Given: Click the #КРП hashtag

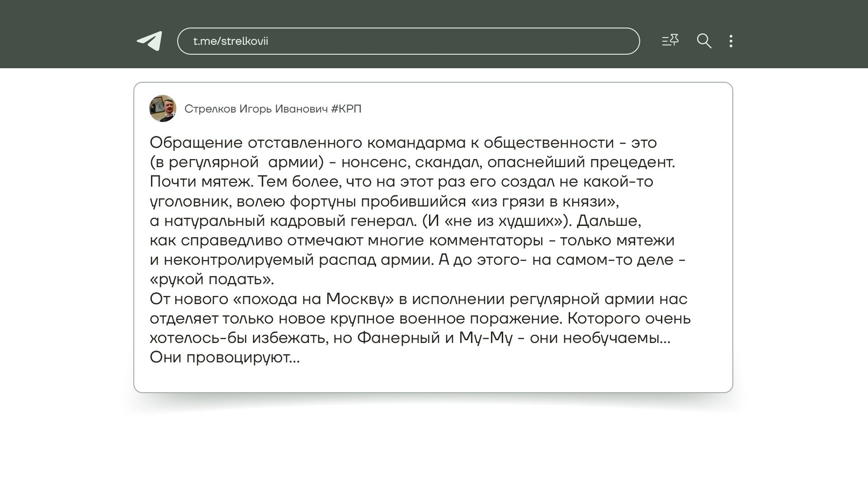Looking at the screenshot, I should 346,109.
